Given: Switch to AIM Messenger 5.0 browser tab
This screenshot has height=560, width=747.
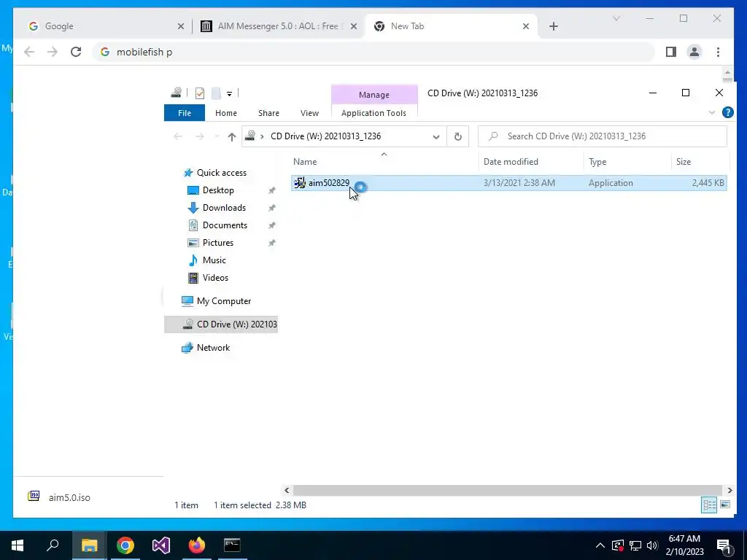Looking at the screenshot, I should tap(278, 26).
